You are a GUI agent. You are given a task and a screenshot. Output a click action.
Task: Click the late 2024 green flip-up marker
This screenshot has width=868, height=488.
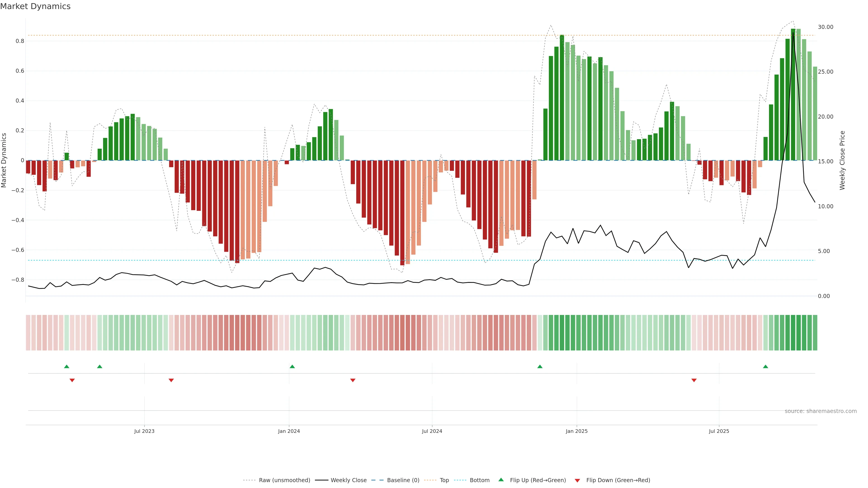pyautogui.click(x=540, y=366)
